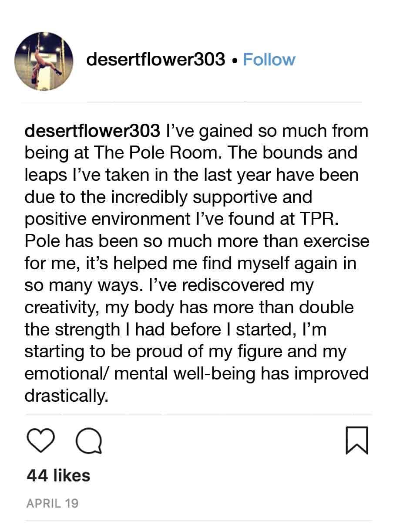Save the post with the bookmark icon
The image size is (393, 532).
pyautogui.click(x=357, y=441)
